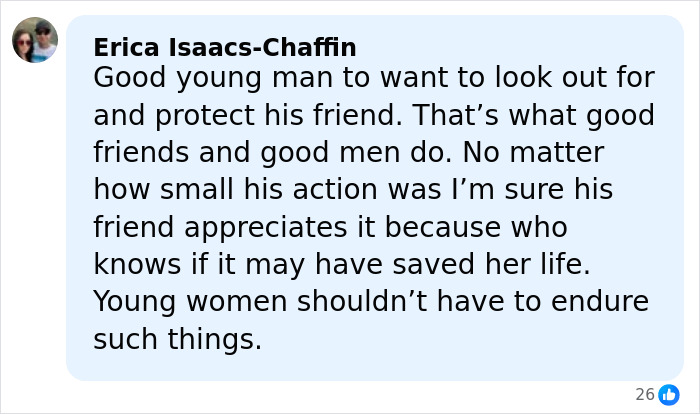The image size is (700, 414).
Task: Click the blue thumbs-up reaction icon
Action: (670, 394)
